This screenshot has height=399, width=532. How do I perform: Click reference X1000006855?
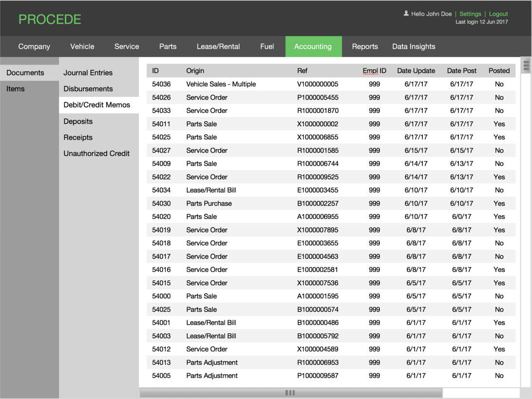click(x=318, y=137)
